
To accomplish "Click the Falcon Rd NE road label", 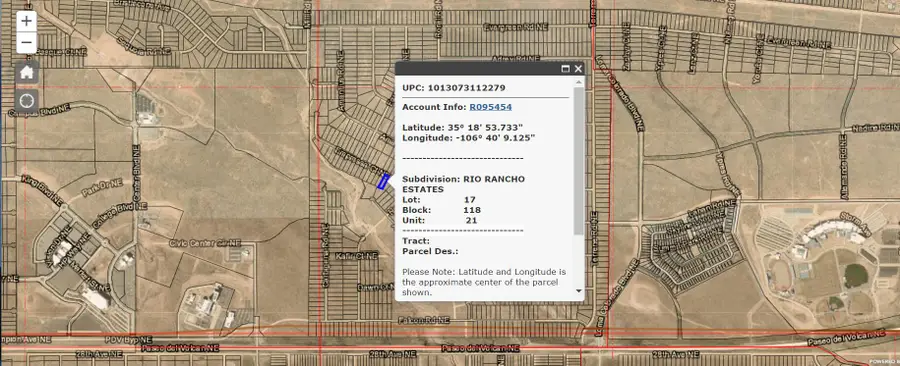I will tap(424, 320).
